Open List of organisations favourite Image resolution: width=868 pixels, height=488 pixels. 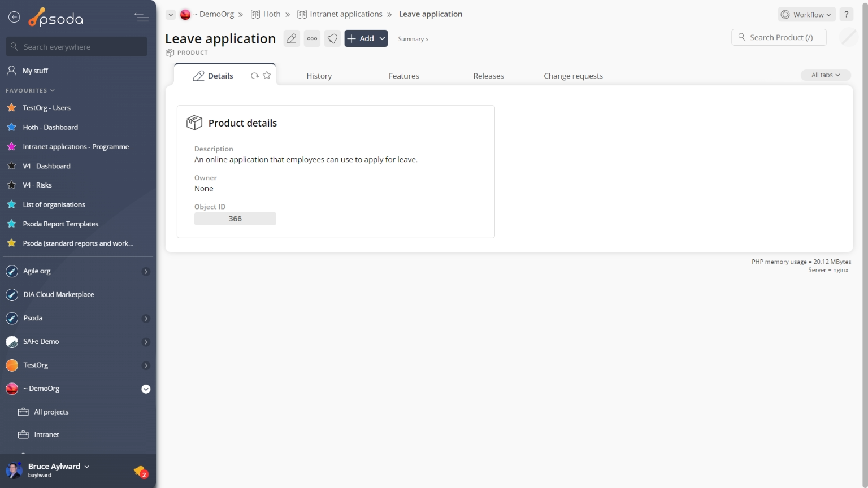click(x=54, y=204)
